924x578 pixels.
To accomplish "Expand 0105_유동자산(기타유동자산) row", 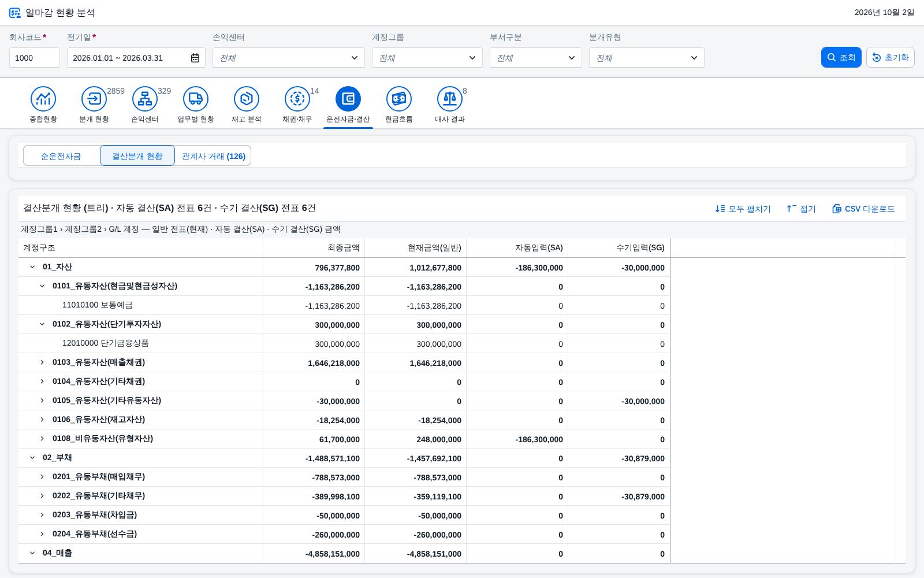I will [42, 401].
